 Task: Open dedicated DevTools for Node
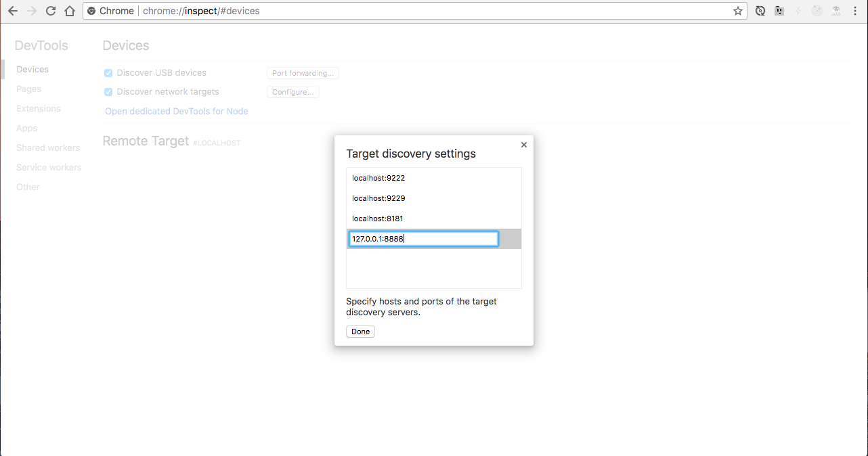pyautogui.click(x=176, y=111)
